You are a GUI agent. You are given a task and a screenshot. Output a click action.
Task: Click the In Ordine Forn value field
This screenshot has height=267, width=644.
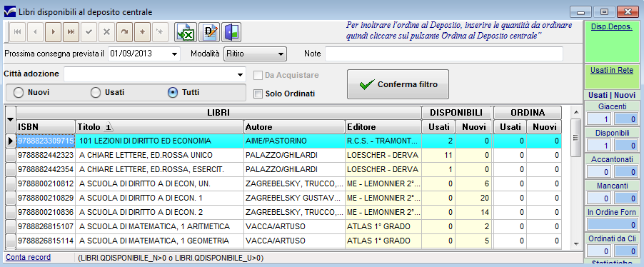click(x=613, y=225)
